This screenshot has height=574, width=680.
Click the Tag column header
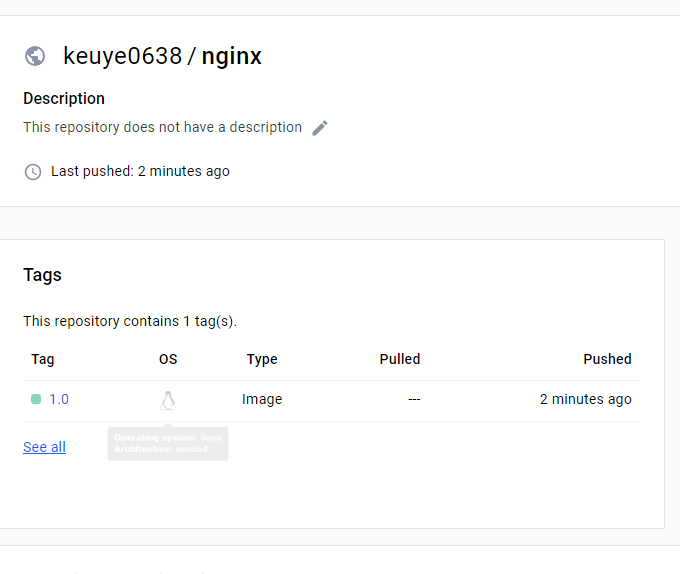tap(42, 359)
